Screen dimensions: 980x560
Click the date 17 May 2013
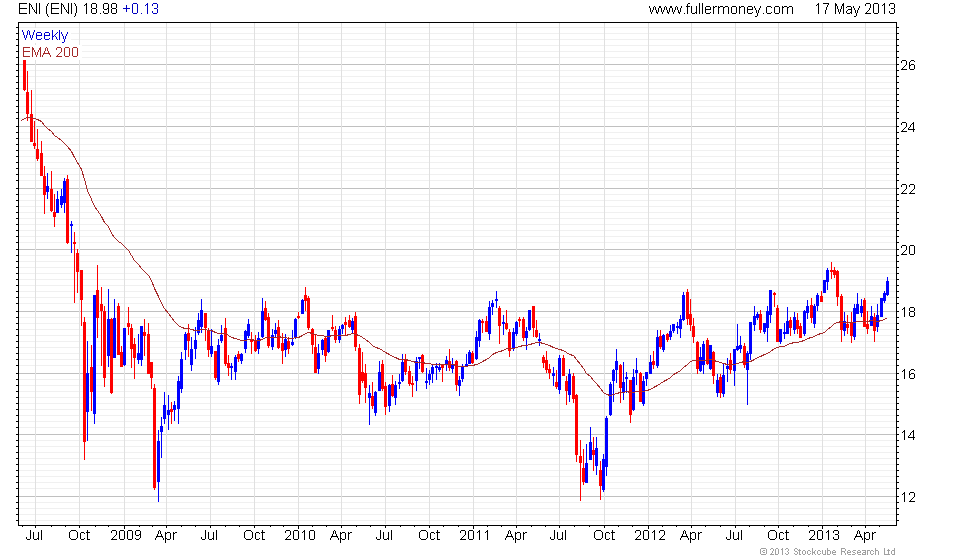pyautogui.click(x=855, y=9)
